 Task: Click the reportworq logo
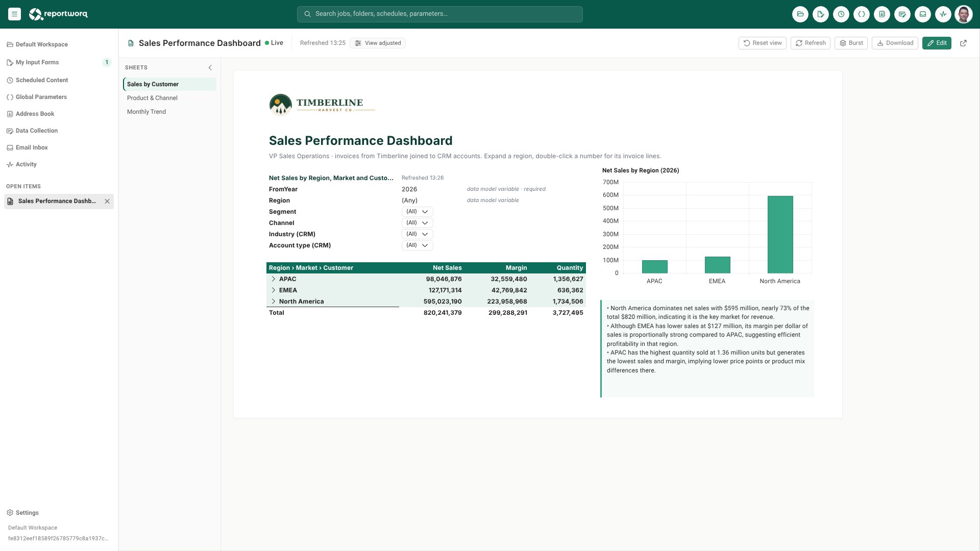pos(58,14)
